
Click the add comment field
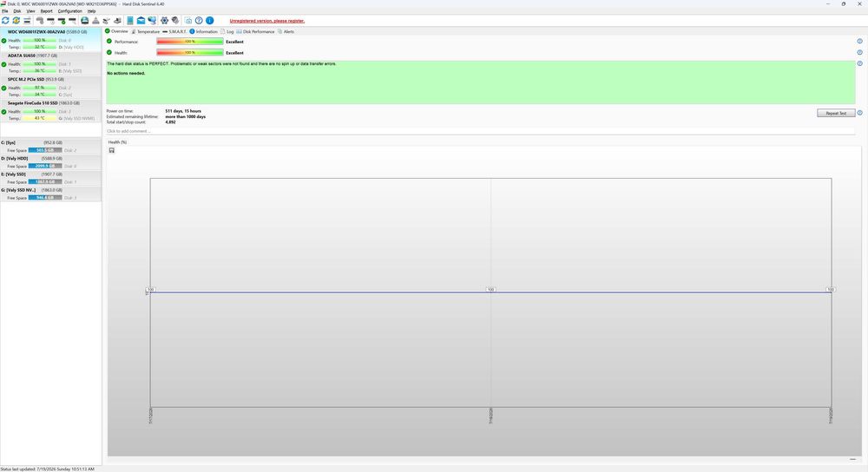[x=481, y=131]
